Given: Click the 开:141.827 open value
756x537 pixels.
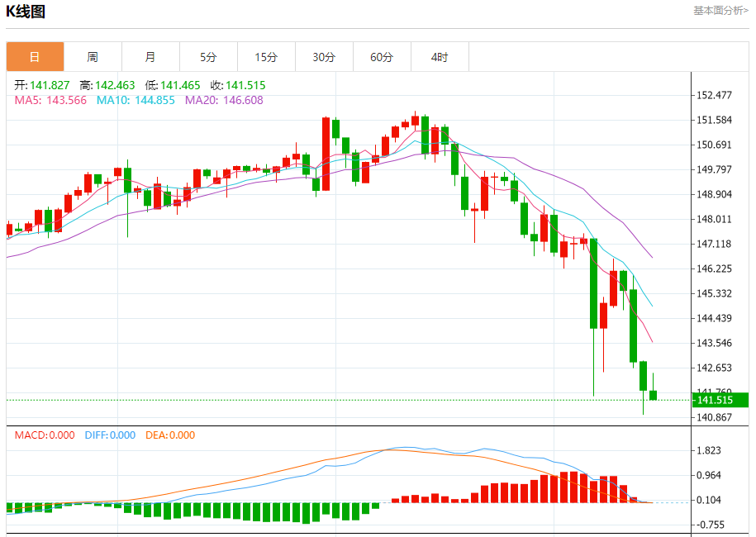Looking at the screenshot, I should (x=42, y=85).
